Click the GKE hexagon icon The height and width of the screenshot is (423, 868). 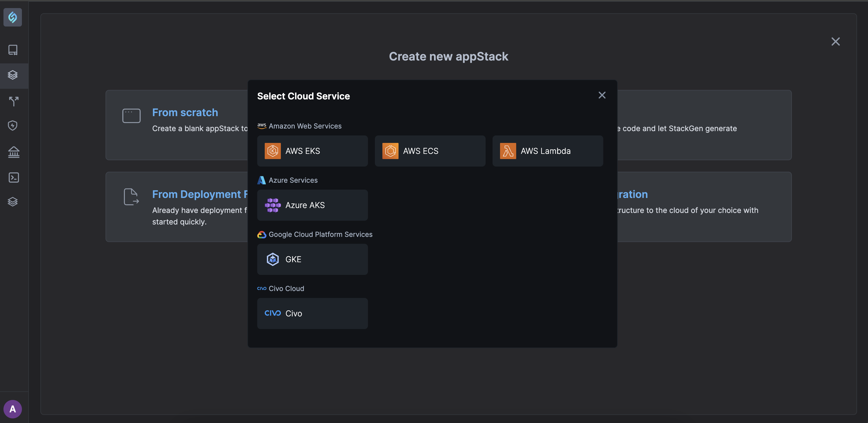[273, 259]
